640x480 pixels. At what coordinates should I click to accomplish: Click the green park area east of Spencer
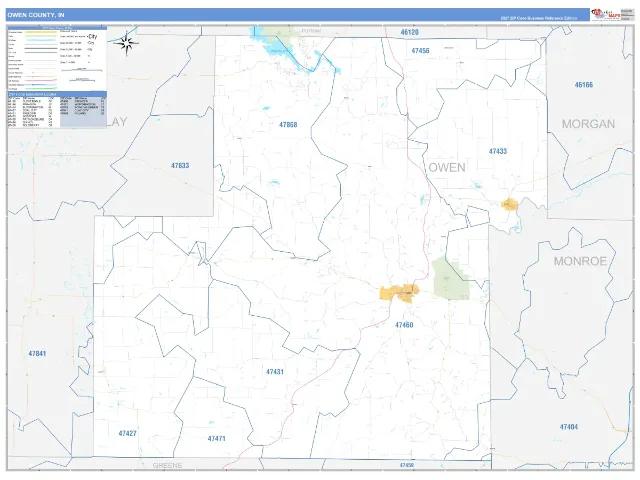coord(451,279)
